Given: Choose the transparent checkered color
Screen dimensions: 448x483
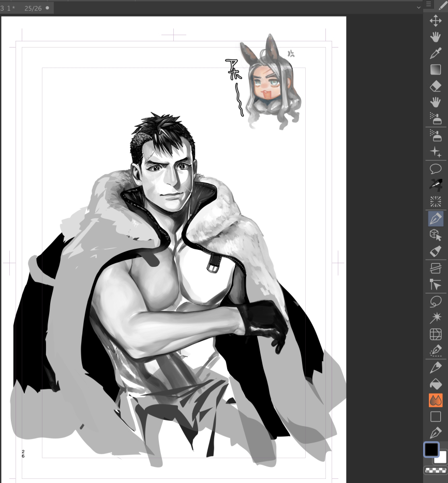Looking at the screenshot, I should coord(436,470).
